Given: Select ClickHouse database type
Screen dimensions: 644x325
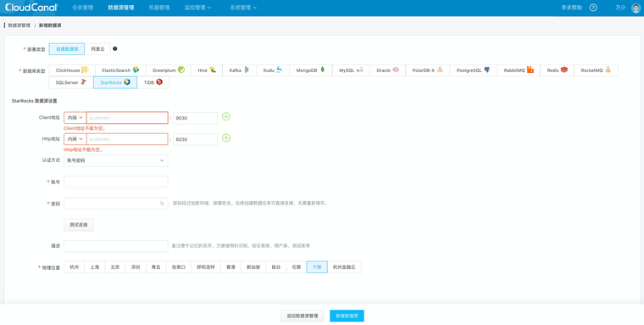Looking at the screenshot, I should coord(72,70).
